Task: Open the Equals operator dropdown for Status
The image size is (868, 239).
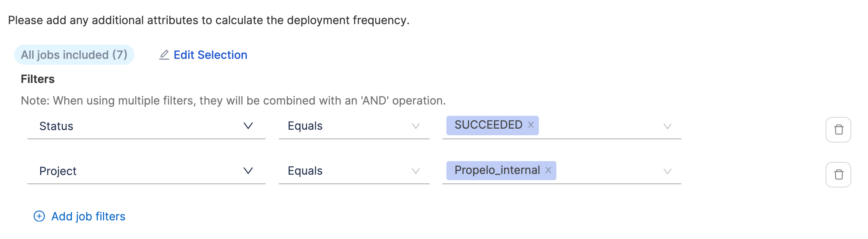Action: [x=415, y=126]
